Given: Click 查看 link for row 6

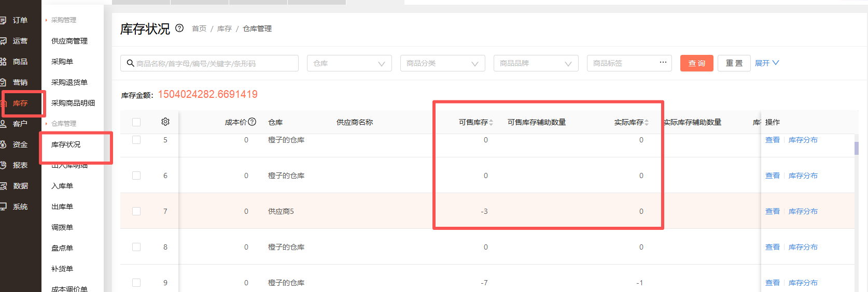Looking at the screenshot, I should pyautogui.click(x=773, y=176).
